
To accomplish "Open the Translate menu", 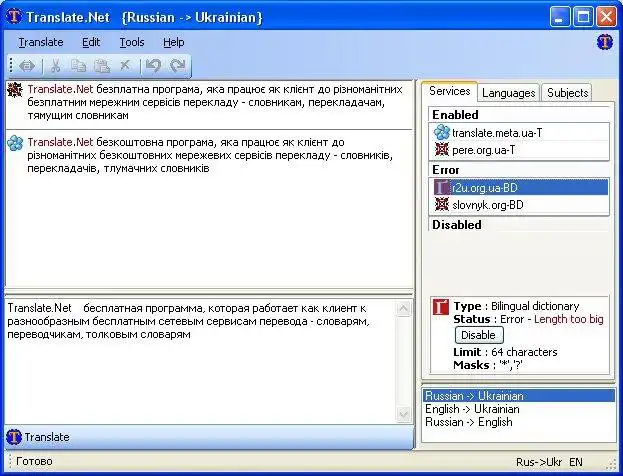I will point(41,42).
